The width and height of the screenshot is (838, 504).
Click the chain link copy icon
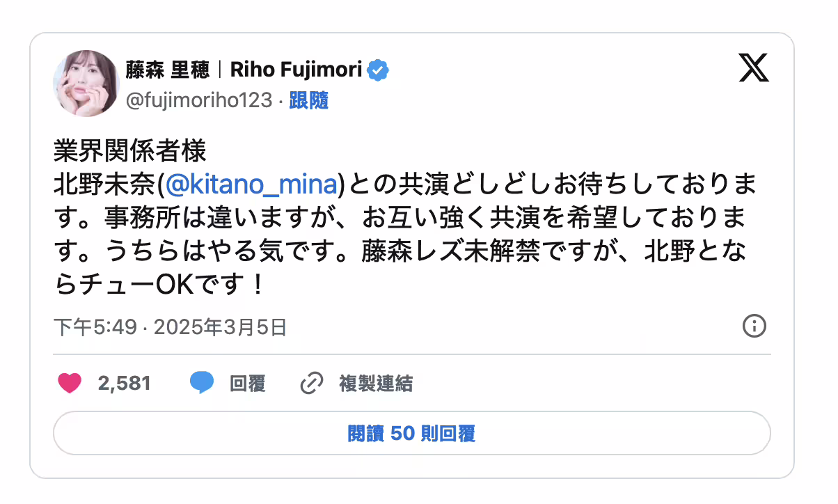pos(311,383)
